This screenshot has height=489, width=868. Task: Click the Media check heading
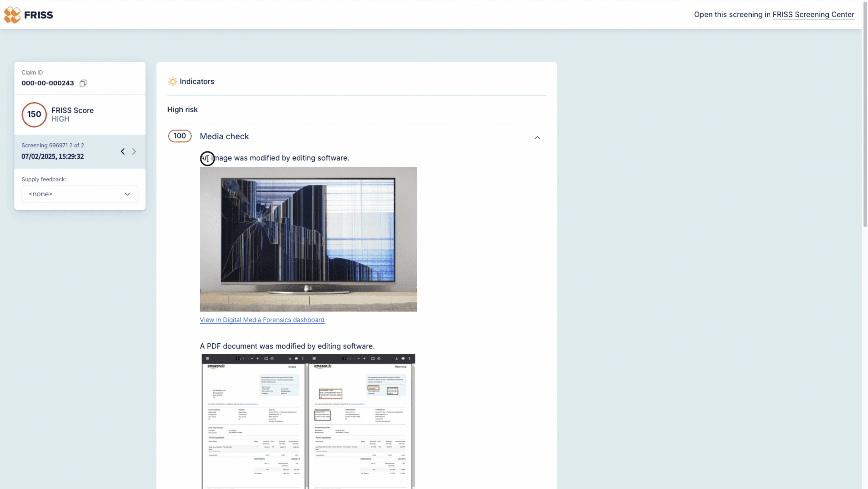pyautogui.click(x=224, y=136)
